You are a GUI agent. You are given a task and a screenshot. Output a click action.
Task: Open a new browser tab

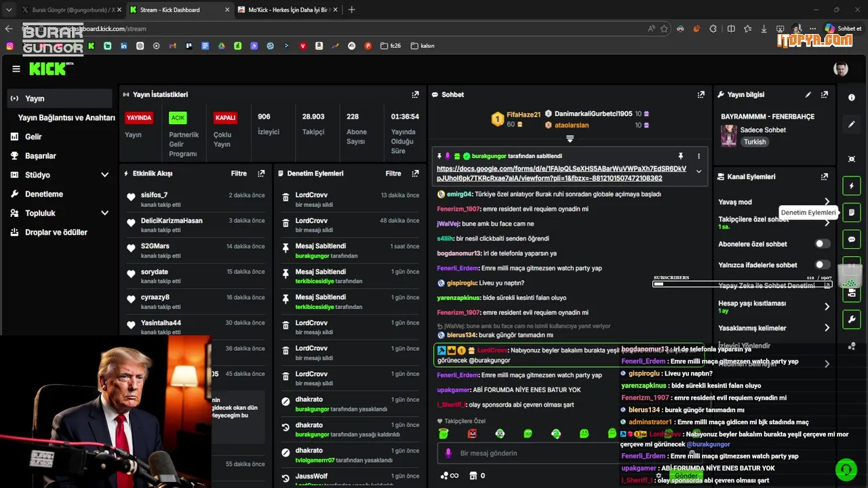point(351,9)
